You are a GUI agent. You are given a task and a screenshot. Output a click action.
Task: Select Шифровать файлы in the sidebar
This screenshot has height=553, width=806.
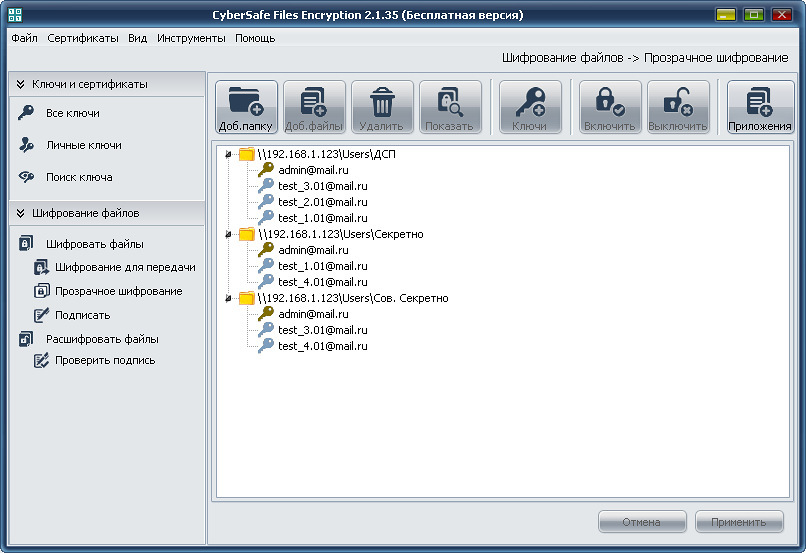95,244
